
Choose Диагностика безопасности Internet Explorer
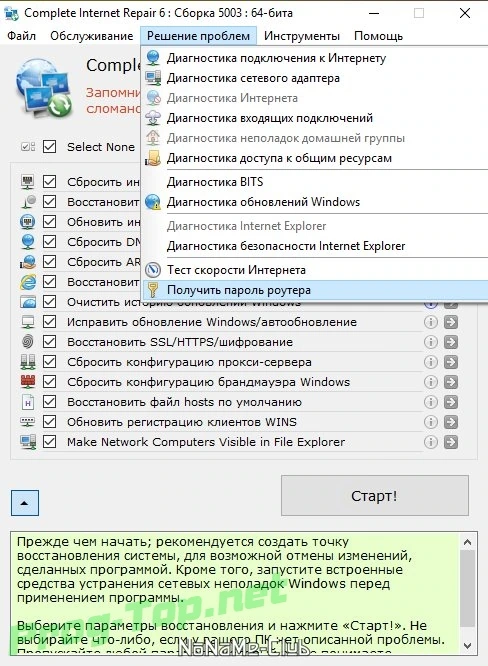point(314,246)
